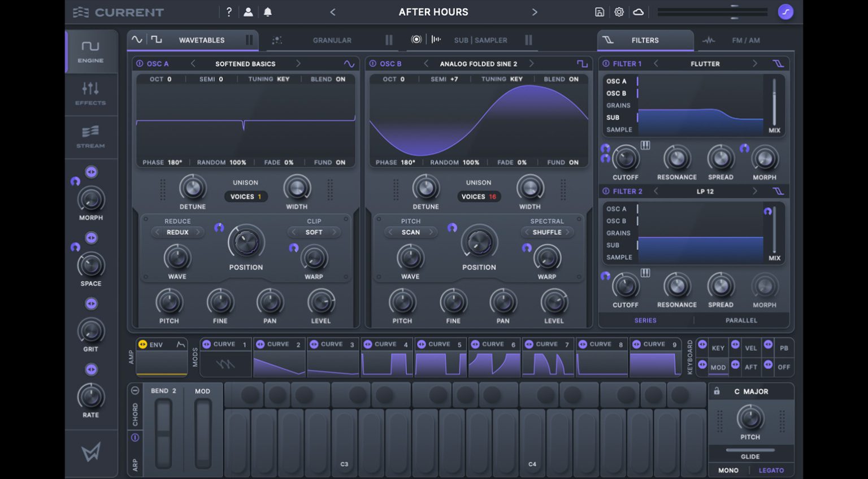The width and height of the screenshot is (868, 479).
Task: Toggle OSC A power button
Action: [x=140, y=64]
